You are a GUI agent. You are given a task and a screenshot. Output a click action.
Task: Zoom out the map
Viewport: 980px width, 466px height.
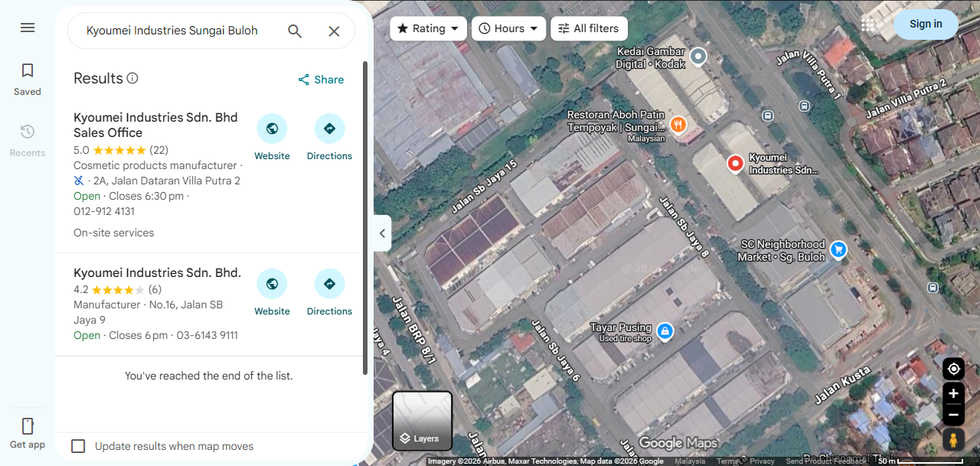coord(953,415)
